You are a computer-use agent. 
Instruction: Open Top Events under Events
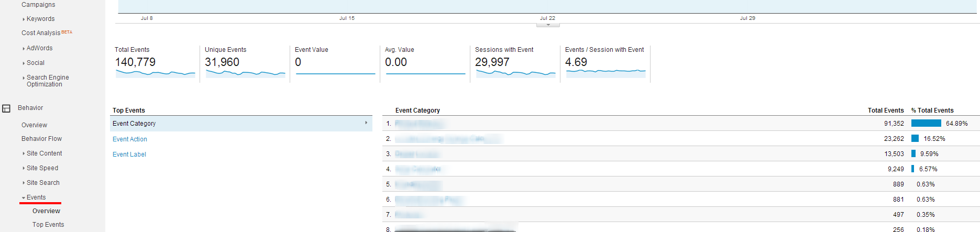point(48,225)
